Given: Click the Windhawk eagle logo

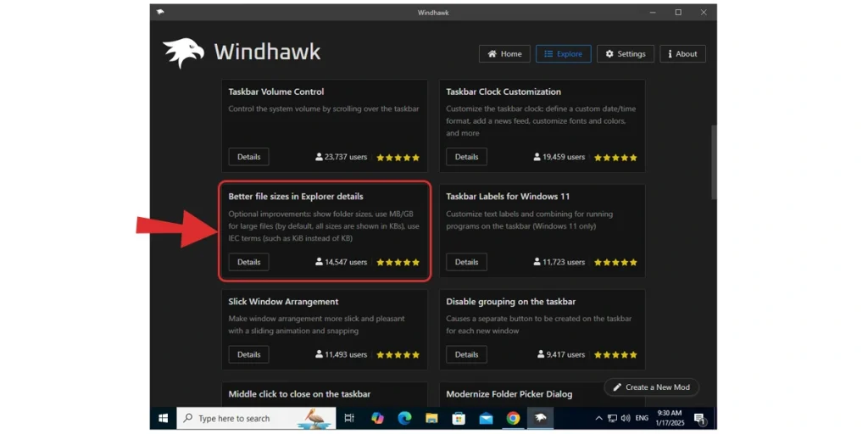Looking at the screenshot, I should (x=183, y=53).
